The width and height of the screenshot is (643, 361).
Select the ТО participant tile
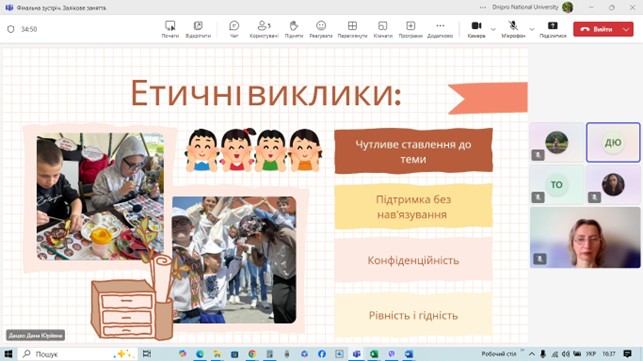click(556, 185)
